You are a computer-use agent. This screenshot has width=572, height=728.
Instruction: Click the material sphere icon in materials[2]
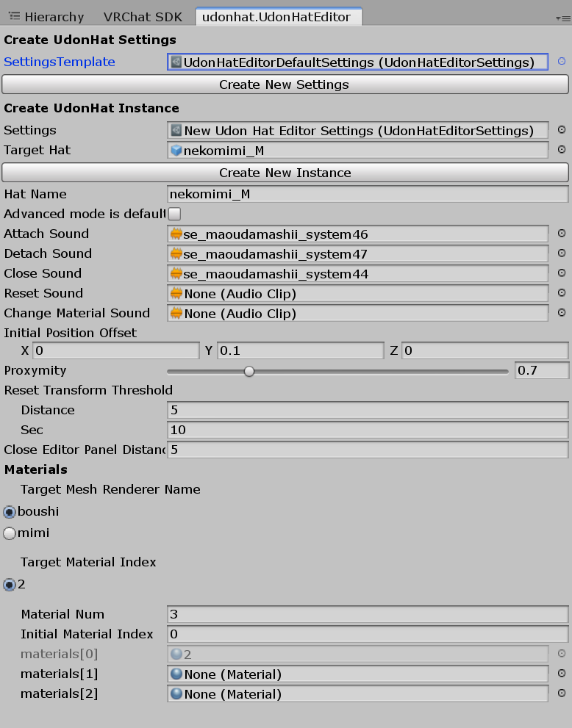pos(176,693)
